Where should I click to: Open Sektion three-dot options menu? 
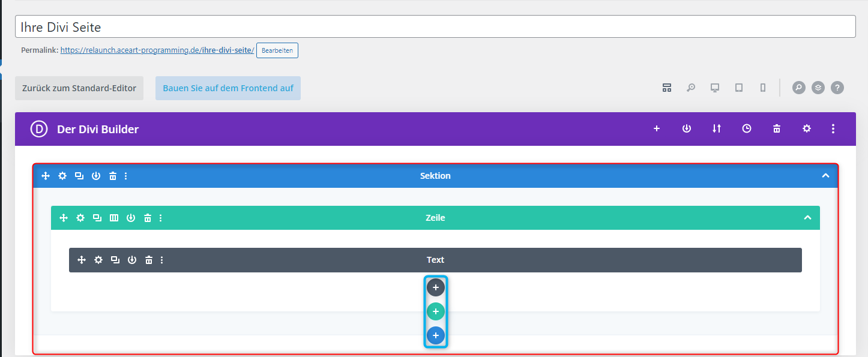click(x=125, y=176)
